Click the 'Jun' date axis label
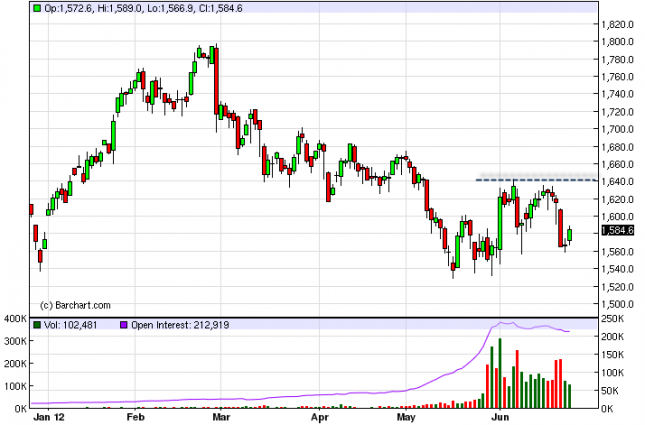The height and width of the screenshot is (425, 645). click(500, 417)
